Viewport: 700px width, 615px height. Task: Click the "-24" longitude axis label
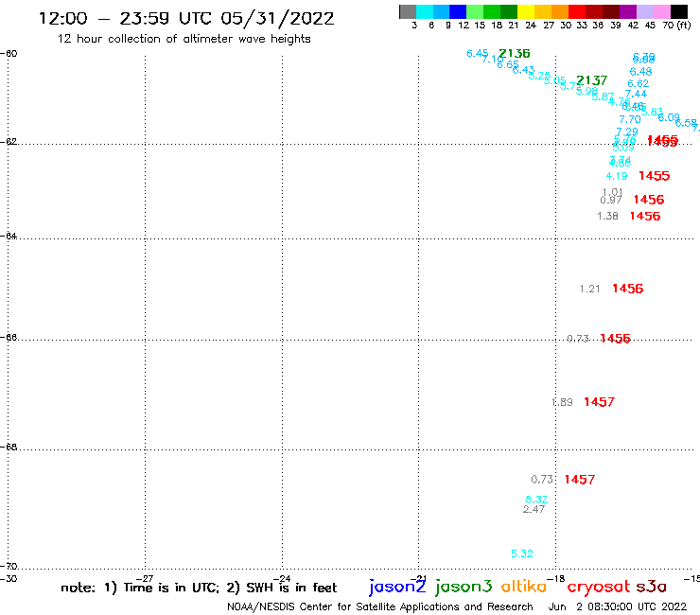pos(282,579)
